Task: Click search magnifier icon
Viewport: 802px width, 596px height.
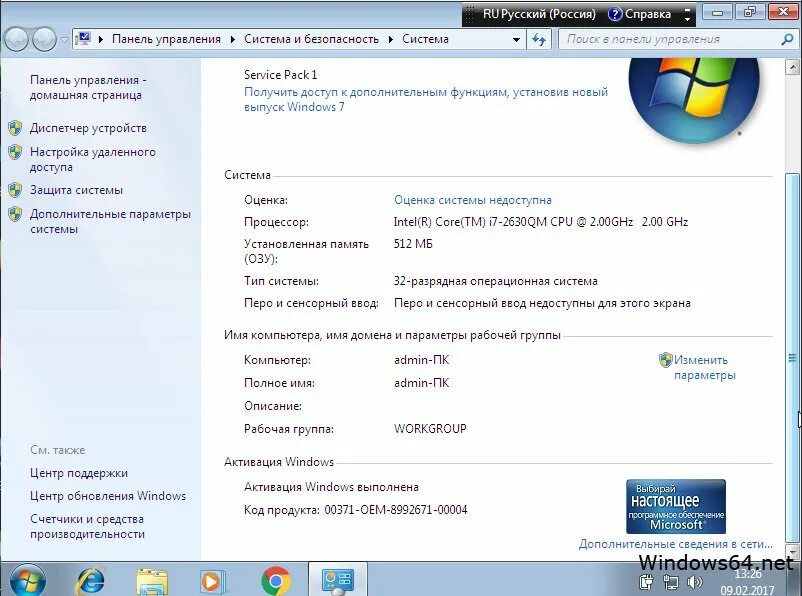Action: (787, 39)
